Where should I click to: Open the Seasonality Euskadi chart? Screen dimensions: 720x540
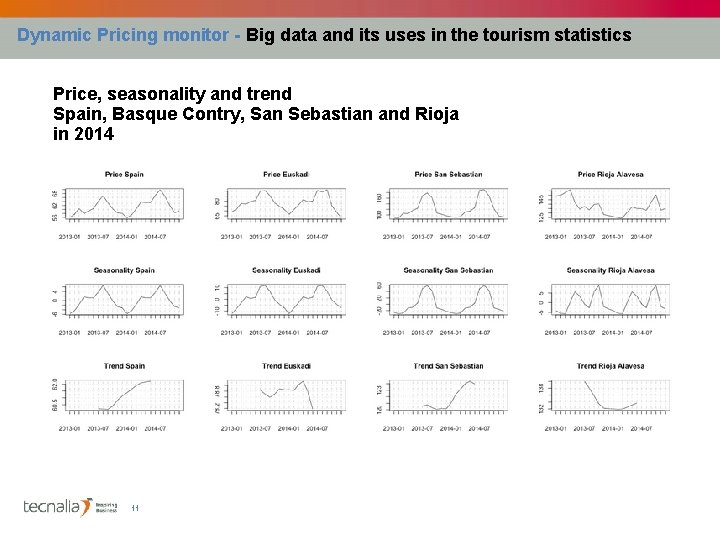point(282,299)
